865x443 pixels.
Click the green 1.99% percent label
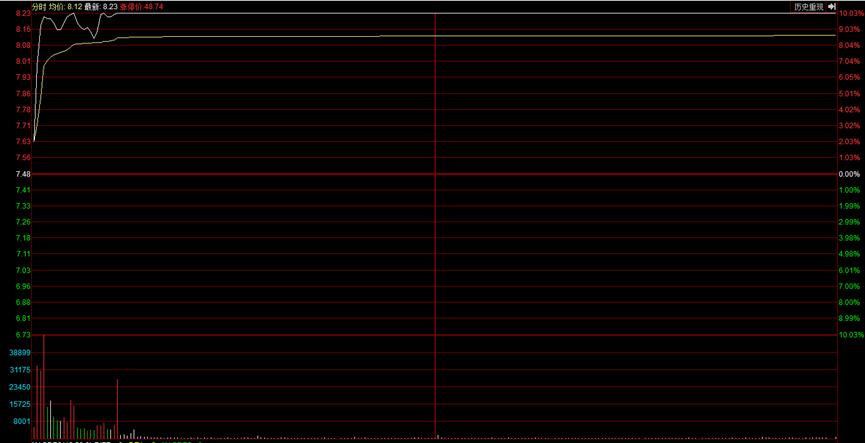(850, 206)
